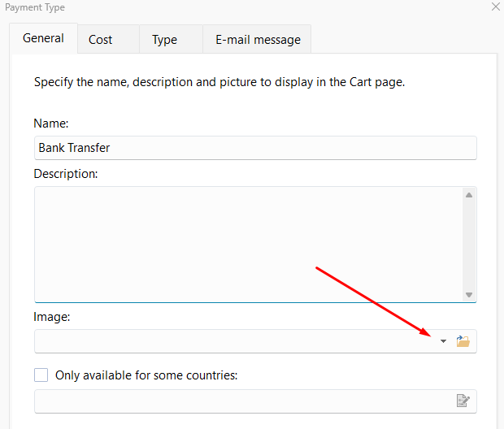Enable 'Only available for some countries' checkbox
504x429 pixels.
(41, 375)
